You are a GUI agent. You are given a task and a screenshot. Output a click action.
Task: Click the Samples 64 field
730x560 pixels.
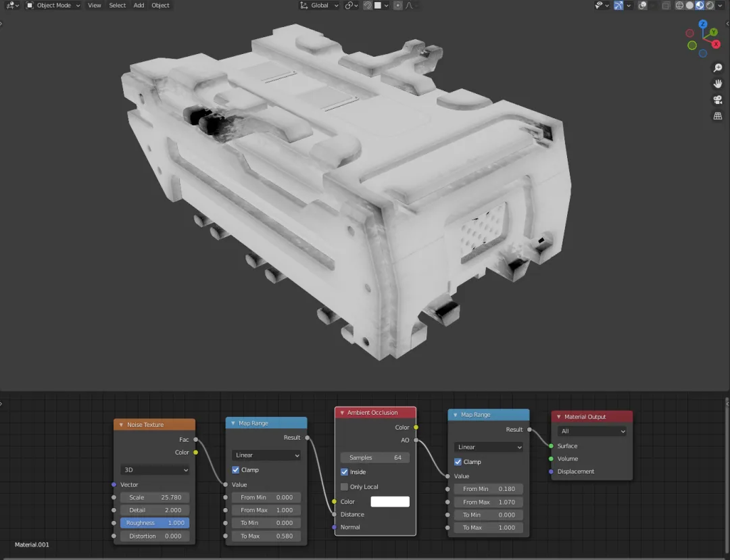(x=374, y=458)
